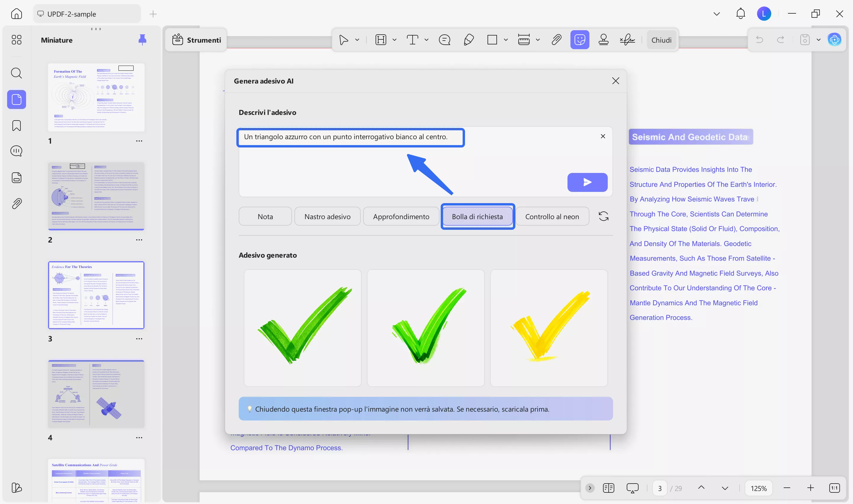Toggle the Nota style option
The image size is (853, 504).
265,216
